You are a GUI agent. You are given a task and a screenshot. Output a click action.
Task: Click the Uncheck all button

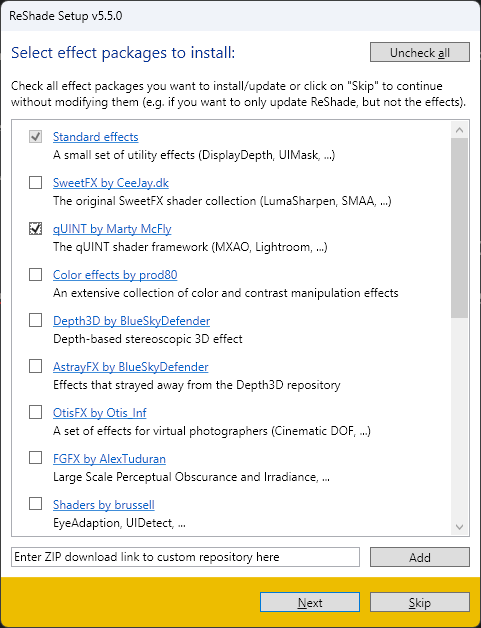[x=420, y=52]
